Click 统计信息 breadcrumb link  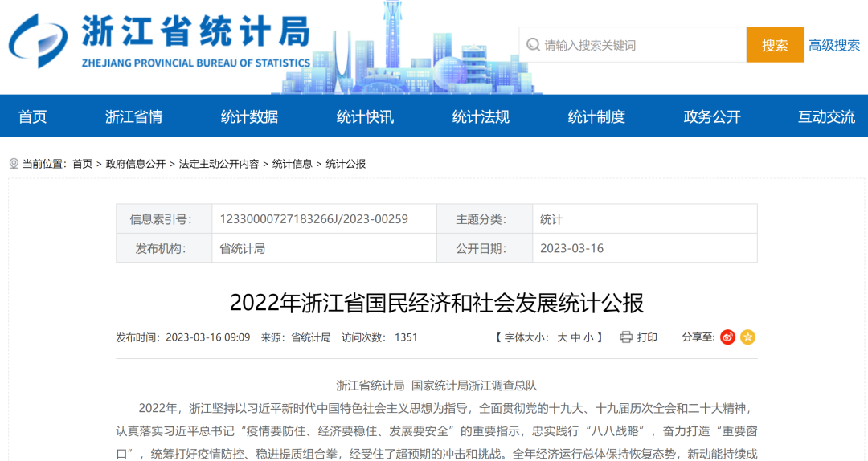(293, 164)
